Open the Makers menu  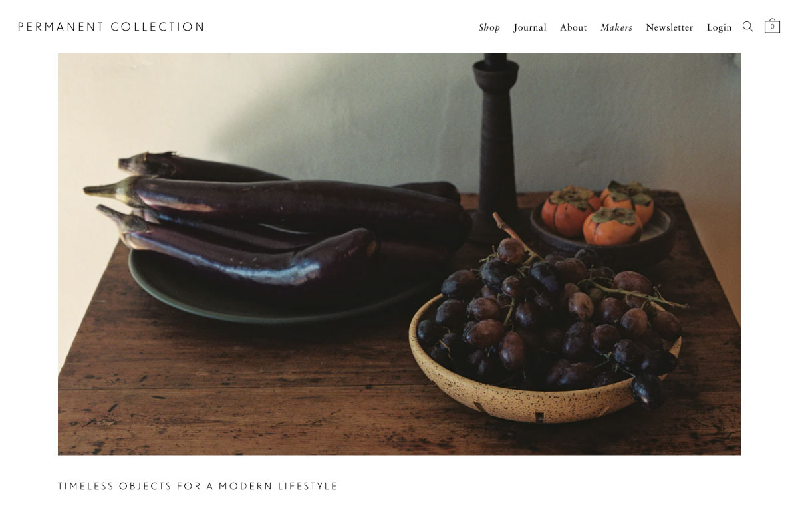click(616, 27)
